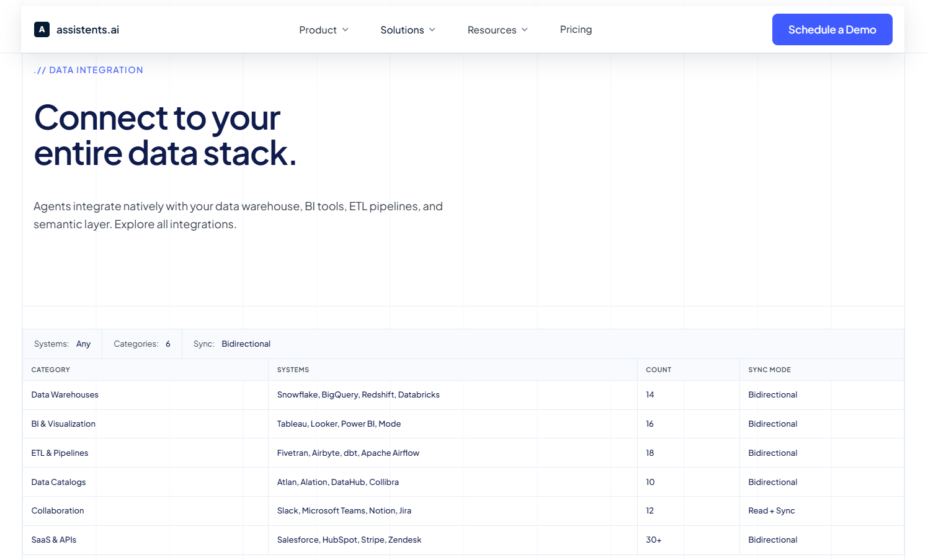
Task: Open the Categories: 6 filter
Action: (142, 344)
